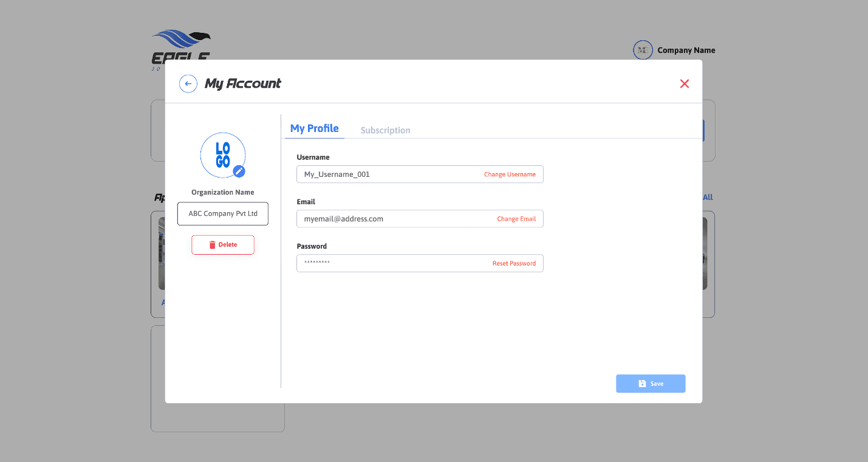Click the Change Username link
Image resolution: width=868 pixels, height=462 pixels.
coord(510,174)
